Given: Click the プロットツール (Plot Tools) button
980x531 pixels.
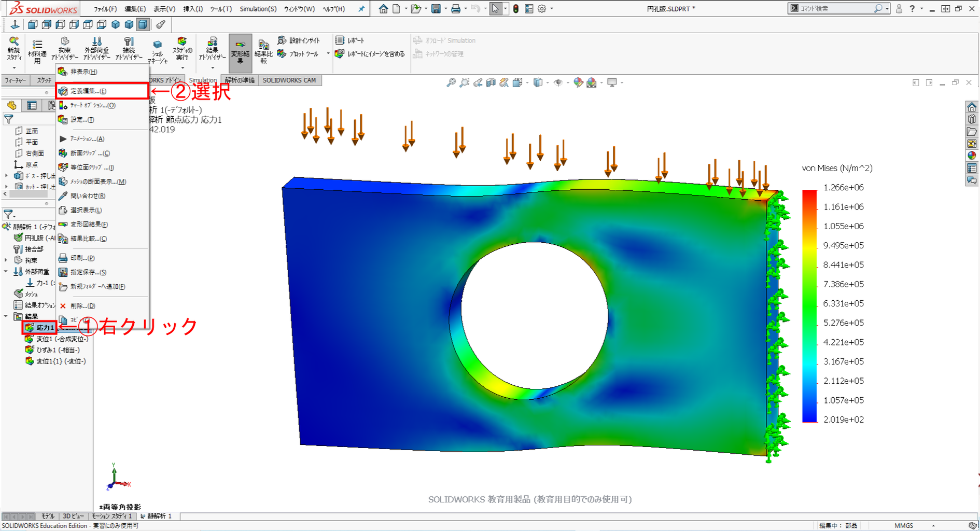Looking at the screenshot, I should (299, 53).
